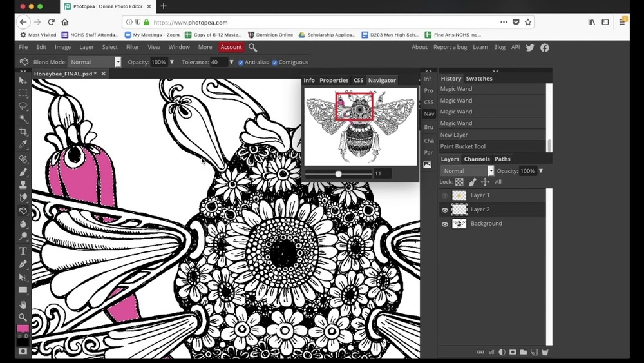Open the Tolerance dropdown arrow
Screen dimensions: 644x363
tap(231, 62)
